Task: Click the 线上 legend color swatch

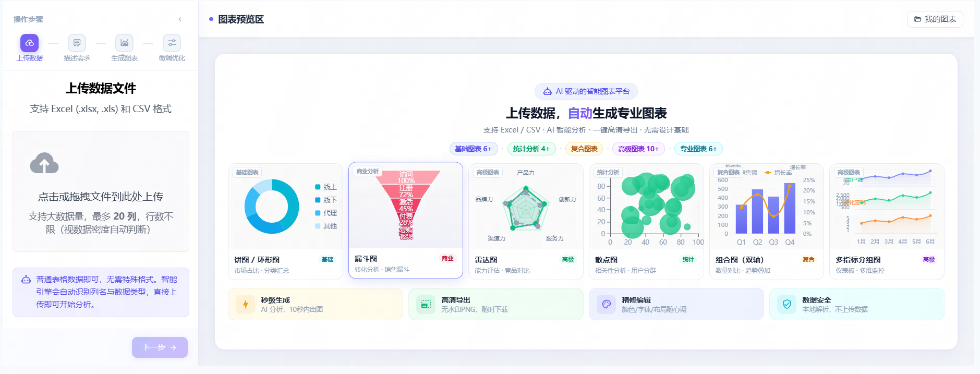Action: pyautogui.click(x=318, y=187)
